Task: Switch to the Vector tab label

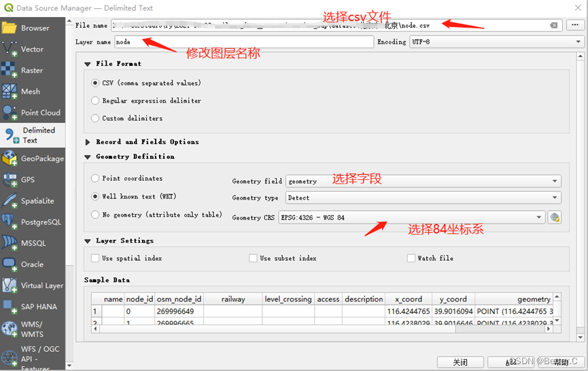Action: [32, 49]
